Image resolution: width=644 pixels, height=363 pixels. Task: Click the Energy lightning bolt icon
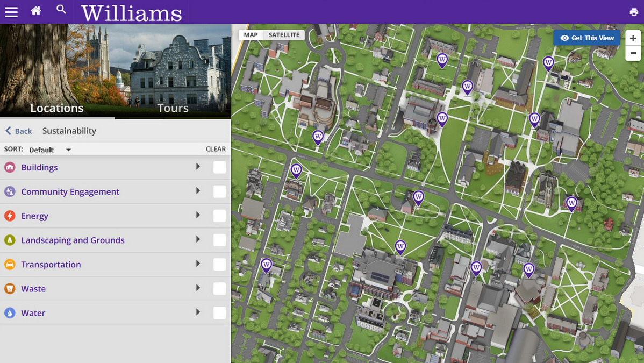click(10, 216)
